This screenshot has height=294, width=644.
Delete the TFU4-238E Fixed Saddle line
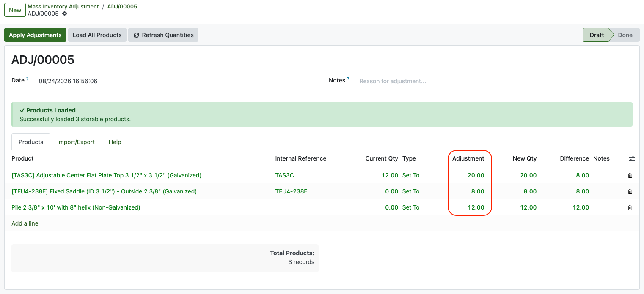point(630,191)
